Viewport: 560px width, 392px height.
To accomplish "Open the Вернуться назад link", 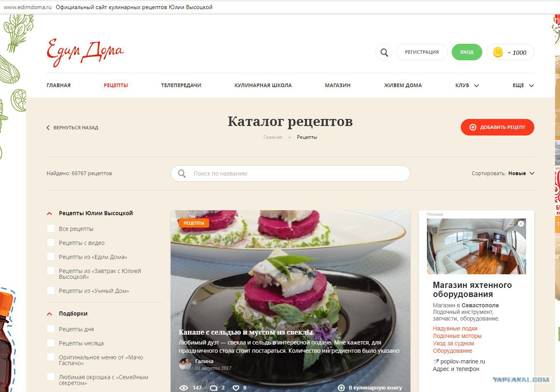I will pyautogui.click(x=72, y=128).
